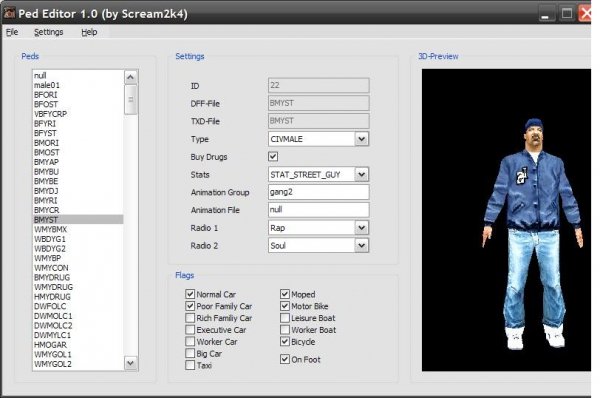The image size is (600, 398).
Task: Uncheck the Moped flag
Action: click(x=285, y=294)
